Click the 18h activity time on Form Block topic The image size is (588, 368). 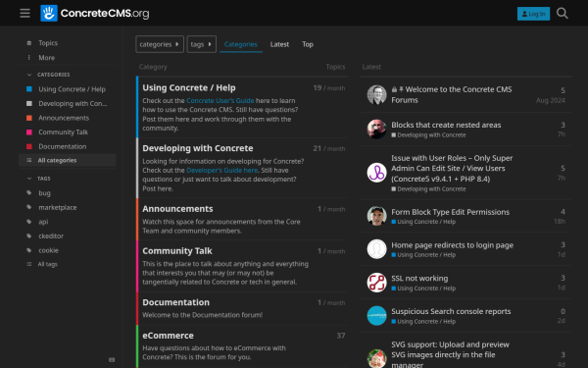(560, 222)
